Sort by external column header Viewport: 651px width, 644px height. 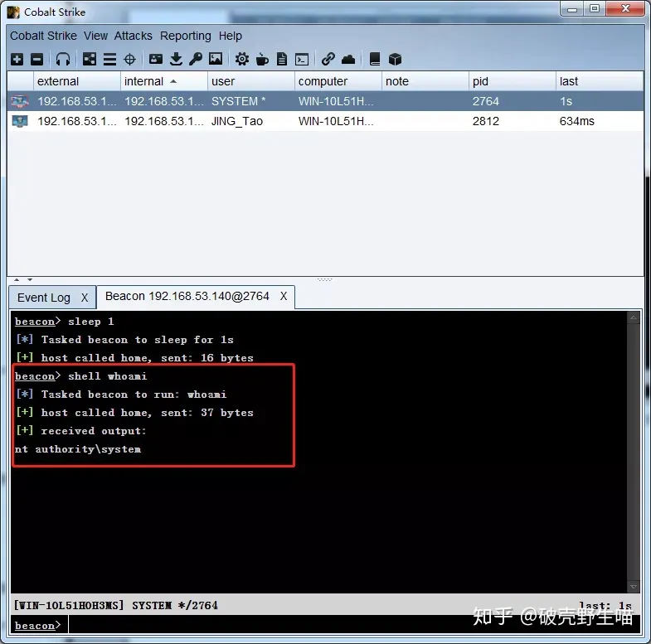point(77,81)
